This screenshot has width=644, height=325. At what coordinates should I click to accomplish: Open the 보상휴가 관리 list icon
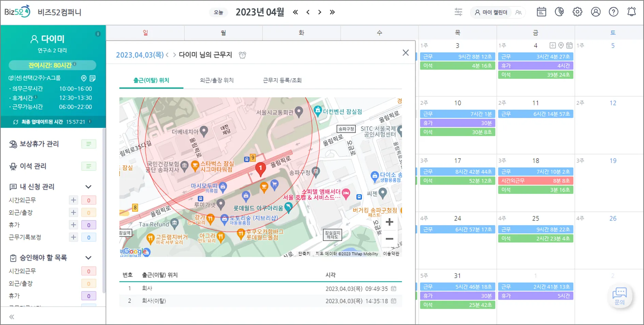(x=89, y=144)
